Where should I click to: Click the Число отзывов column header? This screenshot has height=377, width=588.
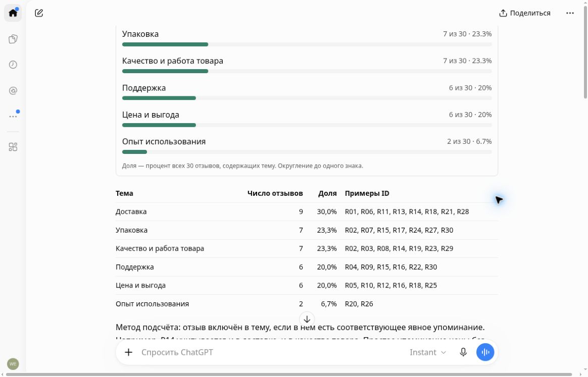click(x=275, y=193)
